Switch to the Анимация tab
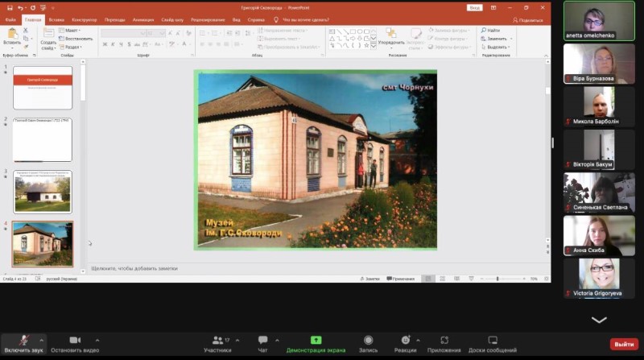Viewport: 644px width, 360px height. click(143, 19)
